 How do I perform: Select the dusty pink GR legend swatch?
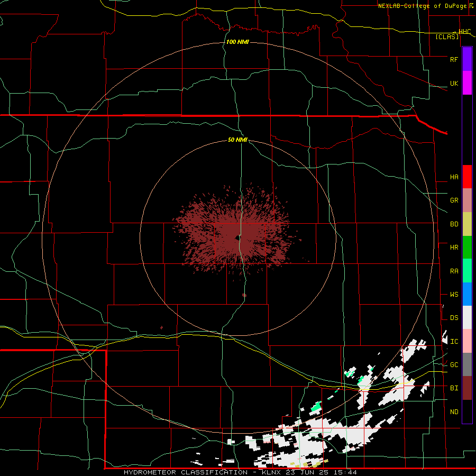(467, 200)
